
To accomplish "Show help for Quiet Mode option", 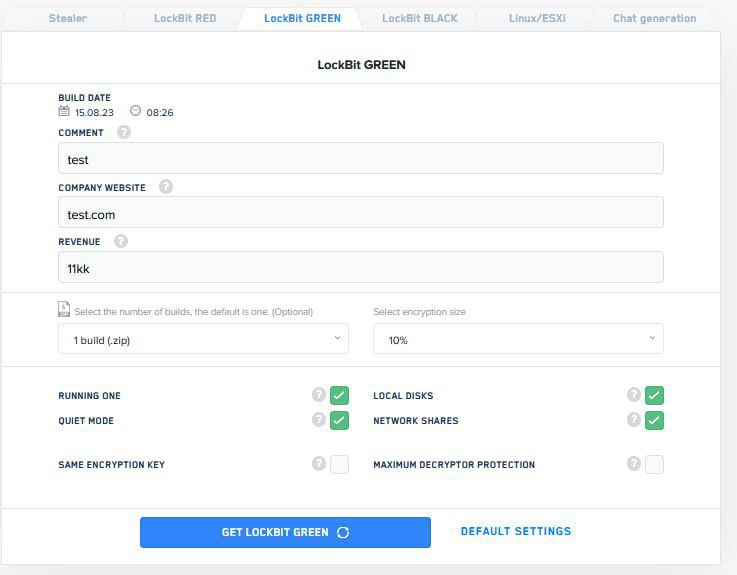I will click(x=319, y=419).
